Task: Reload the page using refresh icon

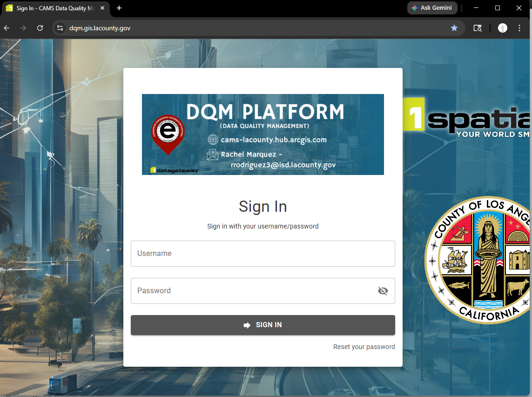Action: pos(40,28)
